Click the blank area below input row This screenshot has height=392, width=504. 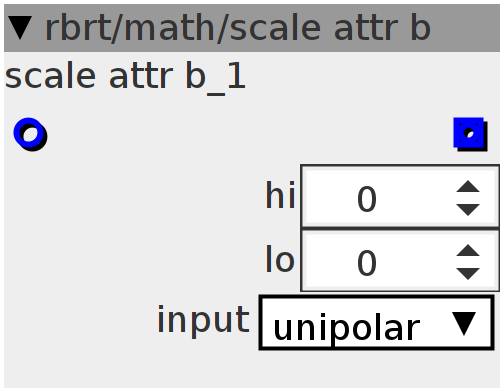[252, 369]
